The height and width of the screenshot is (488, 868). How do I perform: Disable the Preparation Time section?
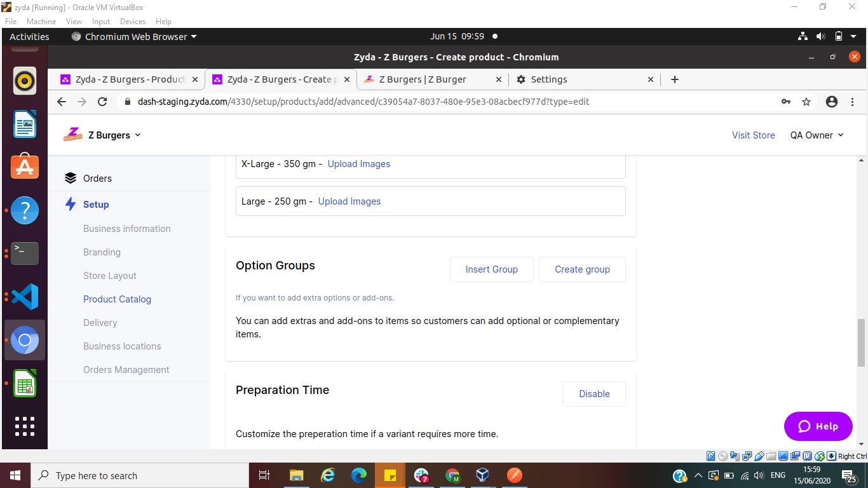pyautogui.click(x=594, y=394)
